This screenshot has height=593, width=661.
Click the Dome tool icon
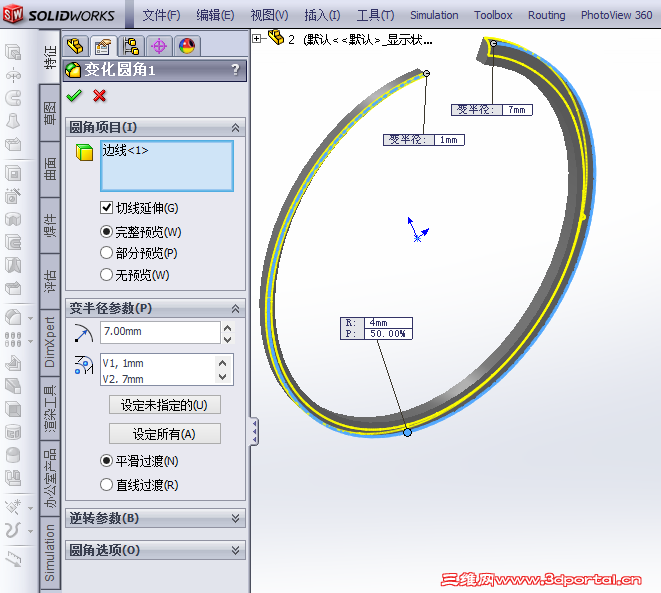pos(13,454)
